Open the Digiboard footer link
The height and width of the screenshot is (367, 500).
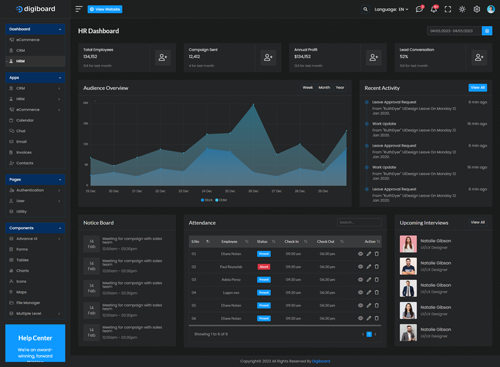pyautogui.click(x=321, y=361)
